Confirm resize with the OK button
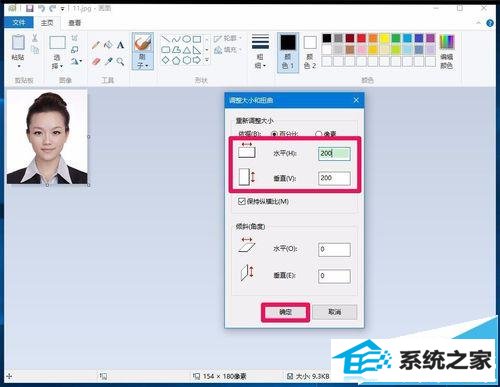Viewport: 500px width, 387px height. pyautogui.click(x=285, y=312)
